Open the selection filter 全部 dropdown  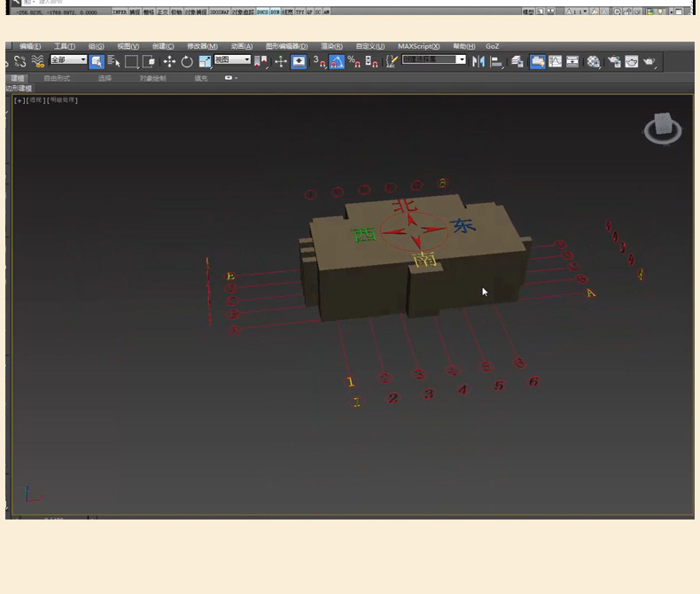pyautogui.click(x=69, y=59)
